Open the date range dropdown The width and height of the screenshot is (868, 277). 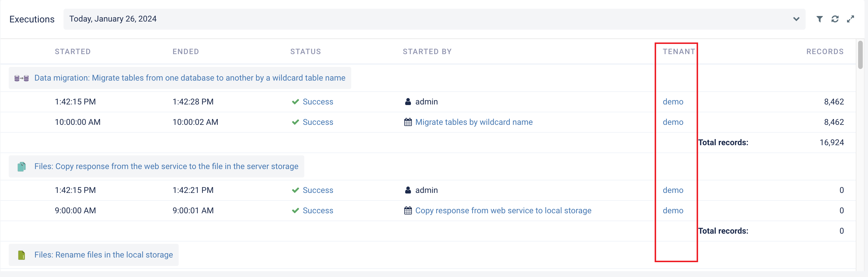(x=434, y=19)
